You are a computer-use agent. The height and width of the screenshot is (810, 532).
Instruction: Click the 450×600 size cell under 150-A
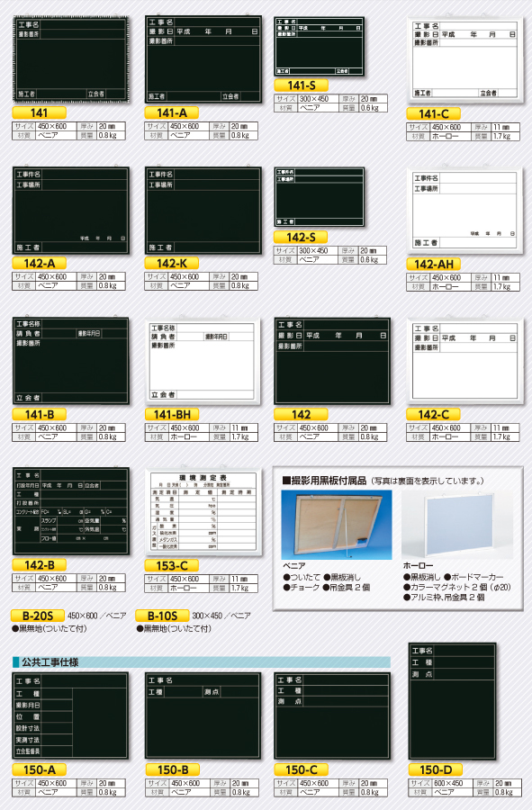click(x=56, y=784)
